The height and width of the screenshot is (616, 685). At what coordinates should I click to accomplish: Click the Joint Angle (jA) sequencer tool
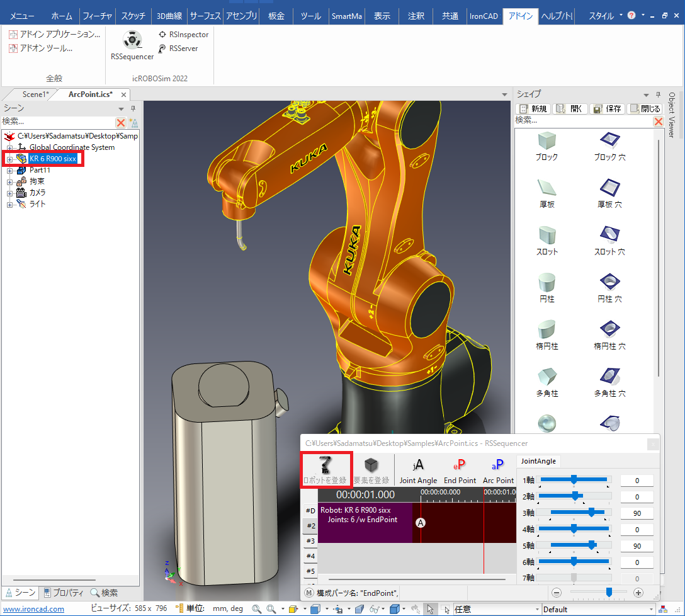418,470
